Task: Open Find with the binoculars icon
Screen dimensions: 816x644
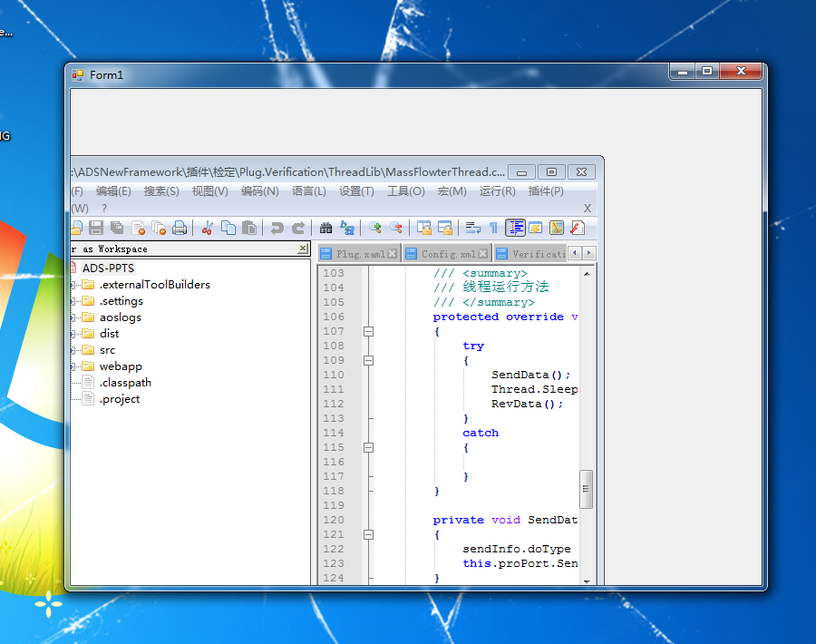Action: tap(325, 228)
